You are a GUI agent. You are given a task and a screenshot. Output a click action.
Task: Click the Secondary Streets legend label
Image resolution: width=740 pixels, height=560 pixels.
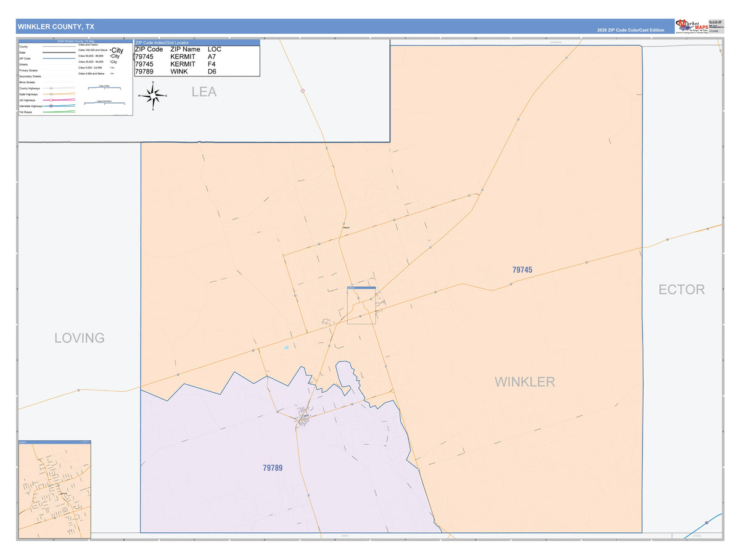click(x=30, y=76)
